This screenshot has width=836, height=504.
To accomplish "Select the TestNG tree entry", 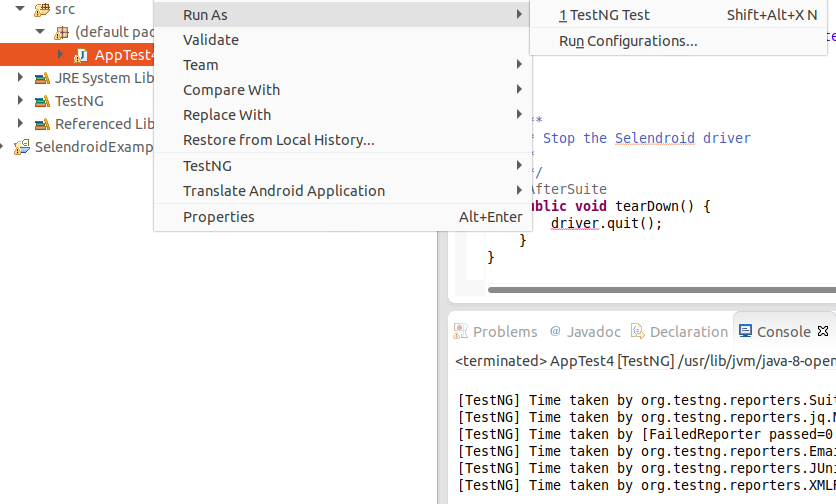I will point(79,101).
